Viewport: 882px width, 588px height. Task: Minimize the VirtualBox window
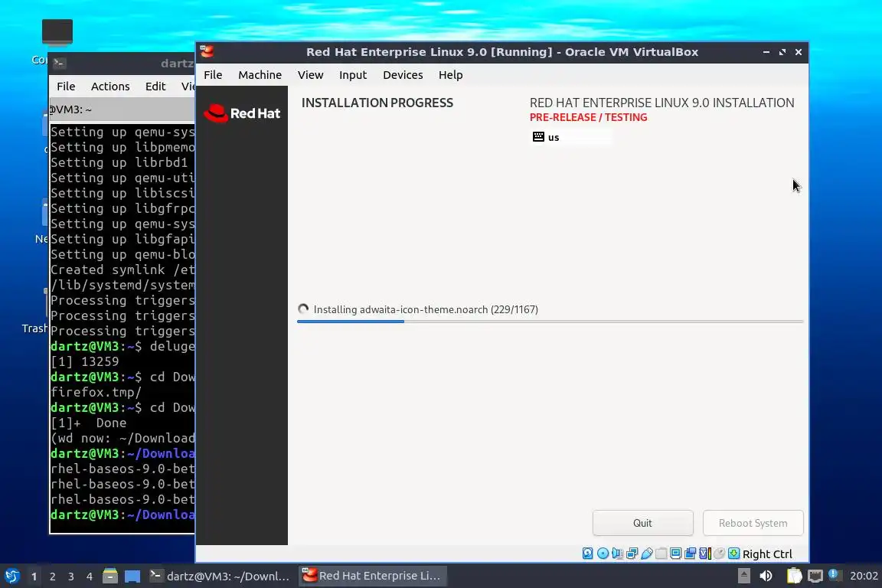pos(766,52)
